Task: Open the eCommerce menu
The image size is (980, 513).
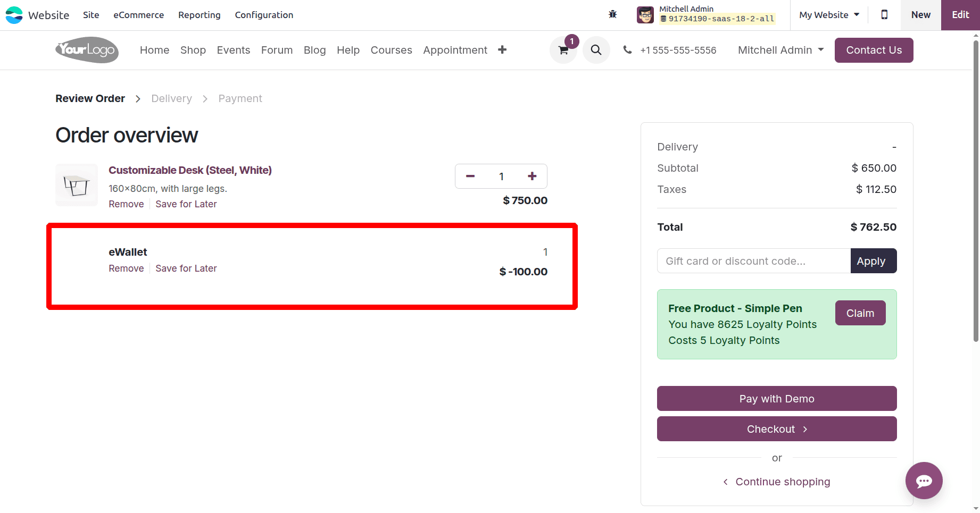Action: (138, 15)
